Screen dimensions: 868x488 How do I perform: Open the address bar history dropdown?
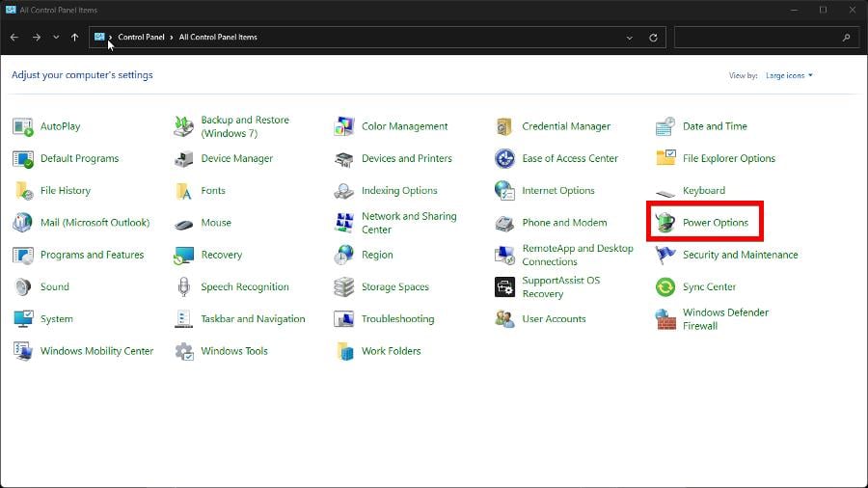(x=630, y=38)
